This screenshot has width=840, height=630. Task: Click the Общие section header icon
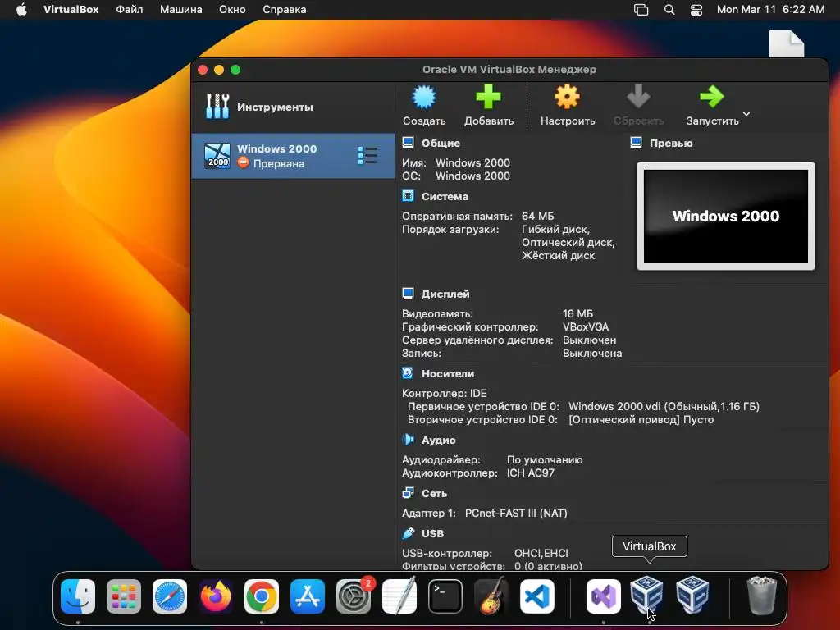(x=409, y=143)
